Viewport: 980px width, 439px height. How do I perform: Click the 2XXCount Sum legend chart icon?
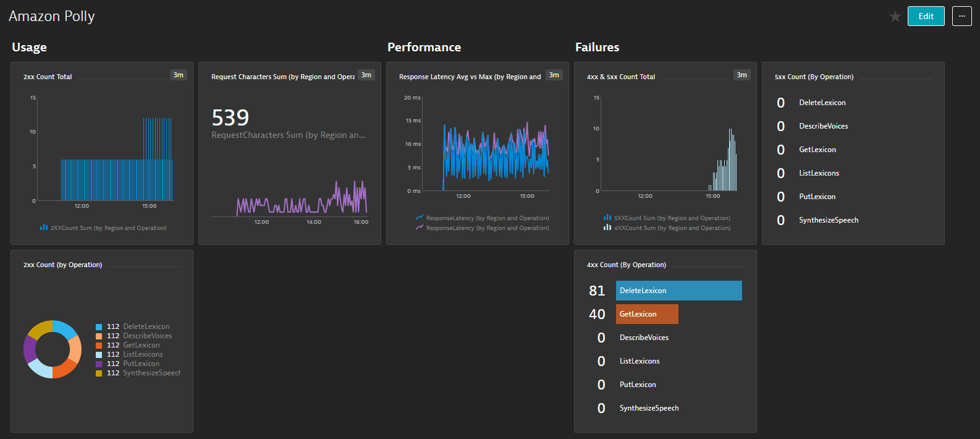point(44,228)
